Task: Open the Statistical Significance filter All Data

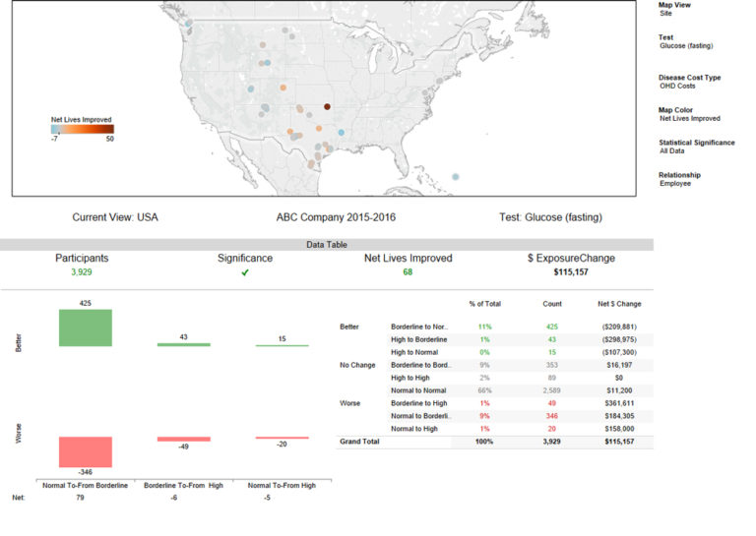Action: point(671,150)
